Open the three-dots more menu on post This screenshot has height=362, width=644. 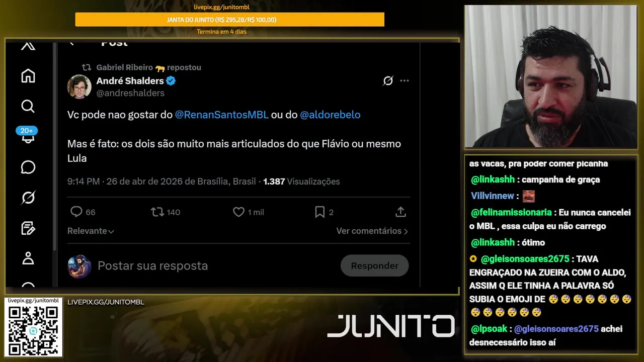(x=405, y=80)
